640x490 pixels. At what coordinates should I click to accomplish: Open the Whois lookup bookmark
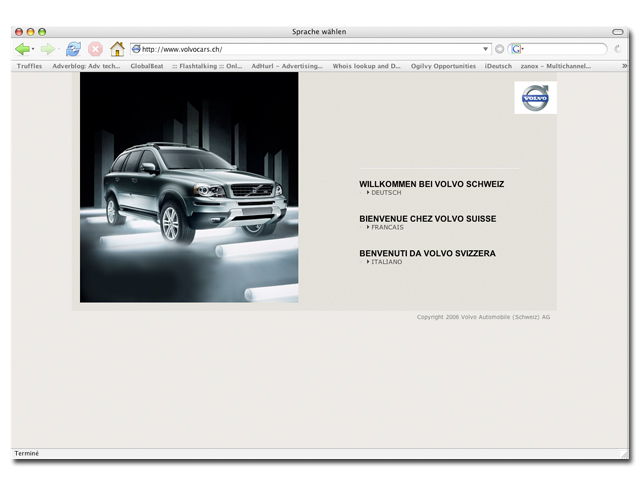[366, 66]
